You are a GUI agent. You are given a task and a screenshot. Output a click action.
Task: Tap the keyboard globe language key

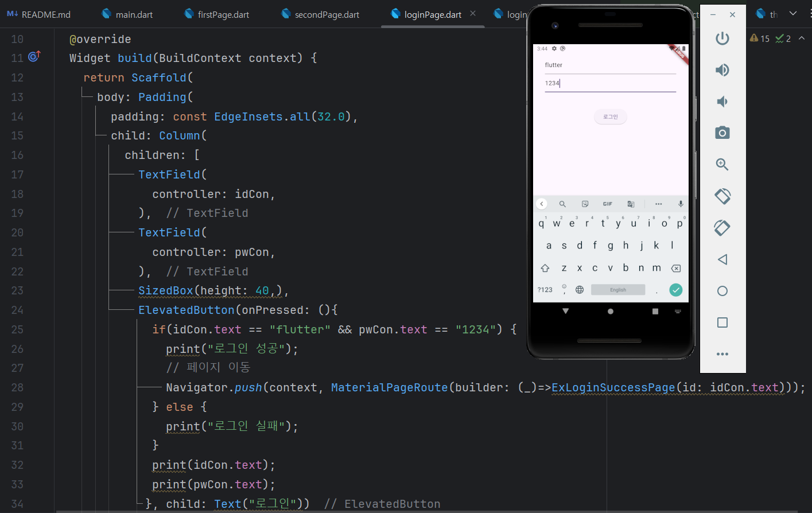tap(580, 290)
